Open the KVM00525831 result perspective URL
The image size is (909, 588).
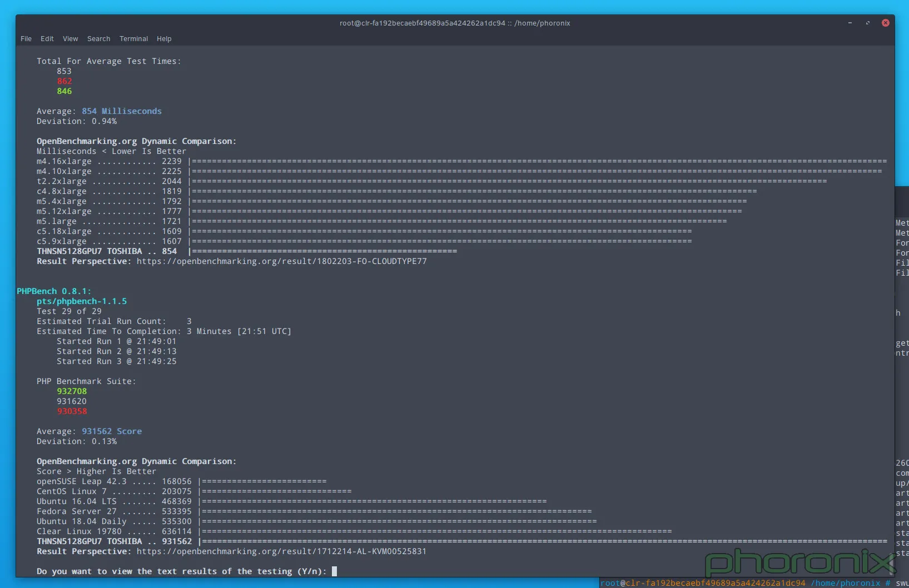(282, 551)
